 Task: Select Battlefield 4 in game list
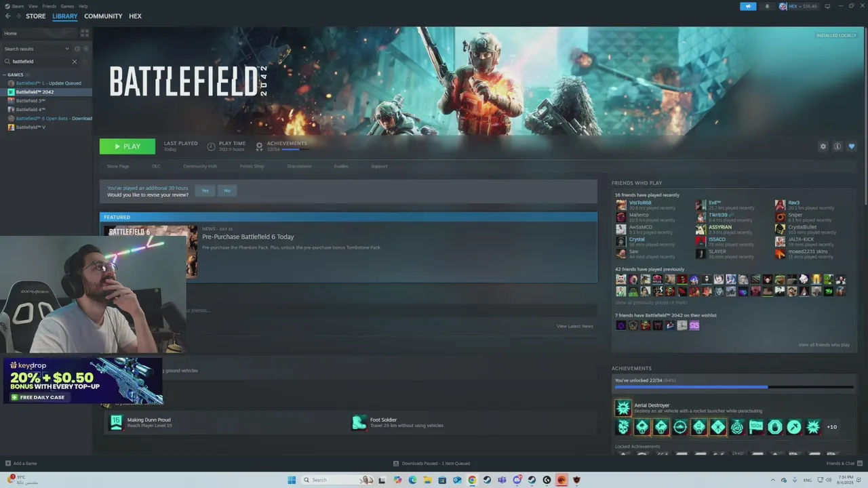click(x=46, y=110)
